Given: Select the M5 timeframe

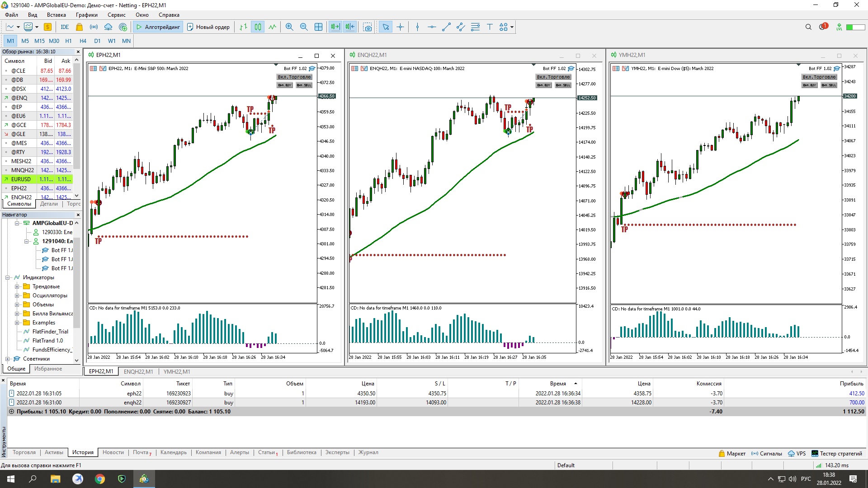Looking at the screenshot, I should [25, 41].
